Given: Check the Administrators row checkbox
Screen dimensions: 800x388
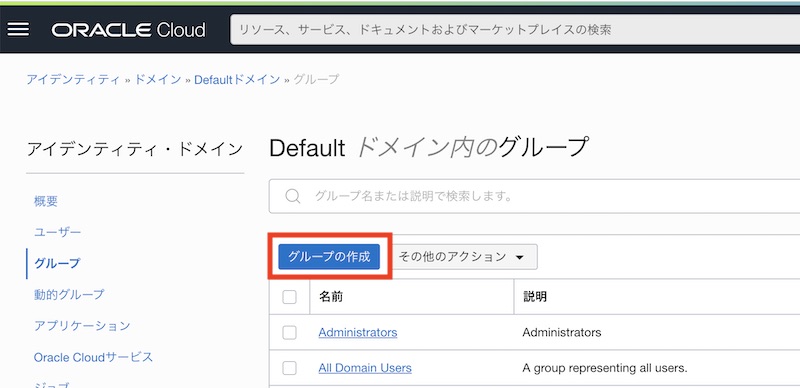Looking at the screenshot, I should pos(289,332).
